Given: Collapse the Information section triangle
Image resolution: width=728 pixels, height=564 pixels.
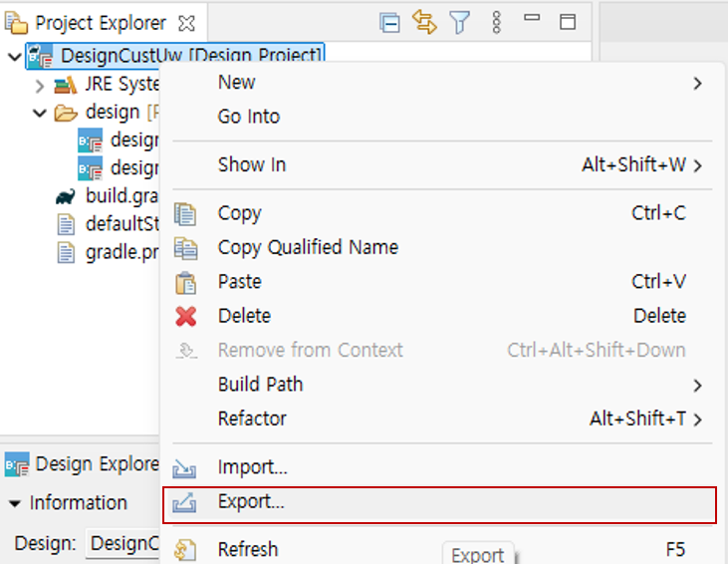Looking at the screenshot, I should point(15,503).
